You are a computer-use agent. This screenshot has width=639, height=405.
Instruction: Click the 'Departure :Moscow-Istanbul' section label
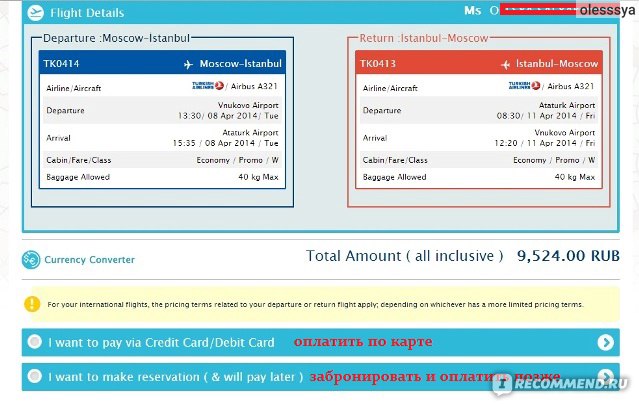117,38
